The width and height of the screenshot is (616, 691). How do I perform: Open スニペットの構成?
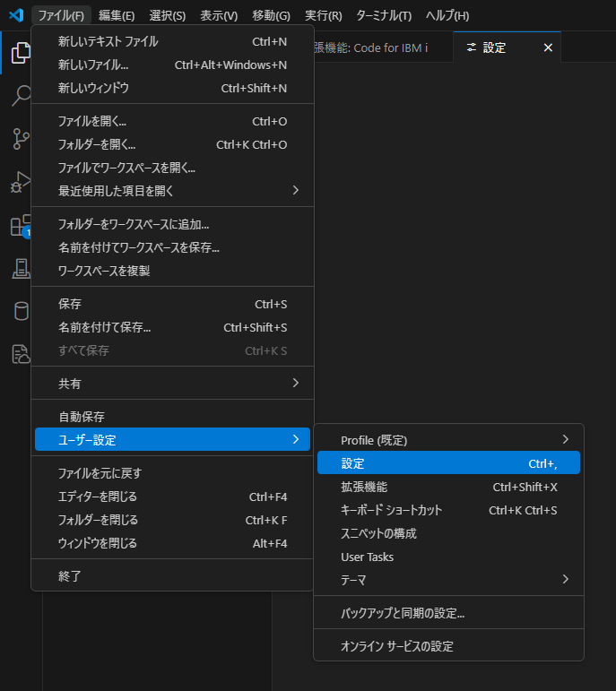448,533
